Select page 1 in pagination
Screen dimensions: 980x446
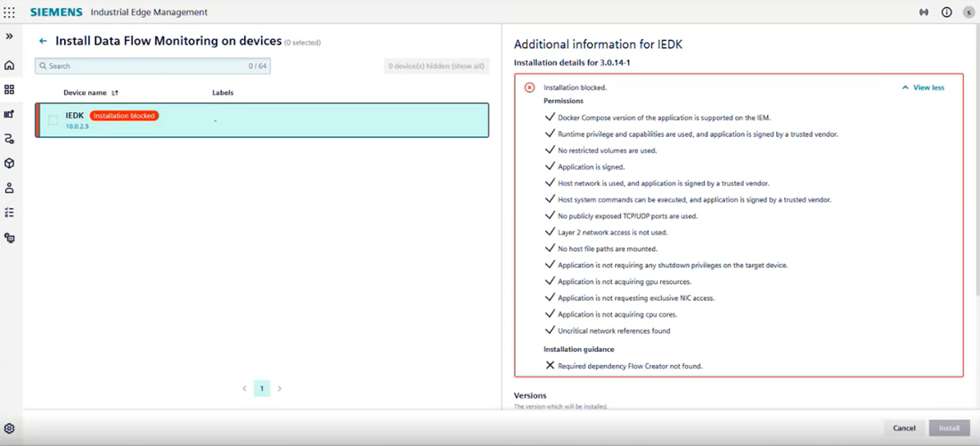point(262,388)
